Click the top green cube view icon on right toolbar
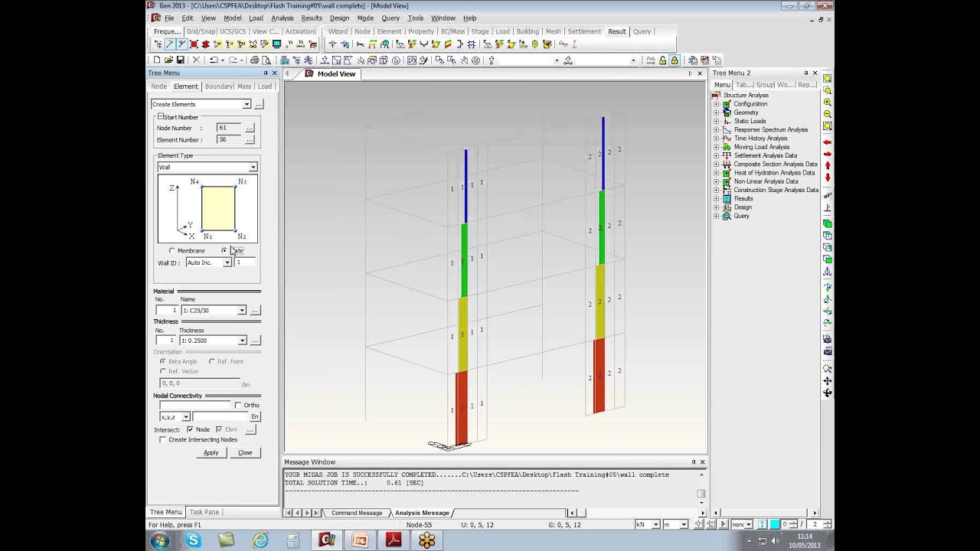This screenshot has width=980, height=551. [x=828, y=223]
